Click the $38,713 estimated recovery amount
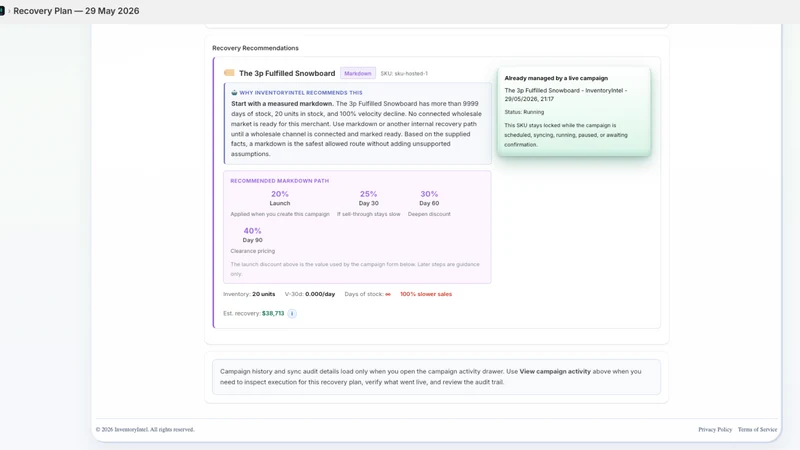The width and height of the screenshot is (800, 450). [x=273, y=313]
